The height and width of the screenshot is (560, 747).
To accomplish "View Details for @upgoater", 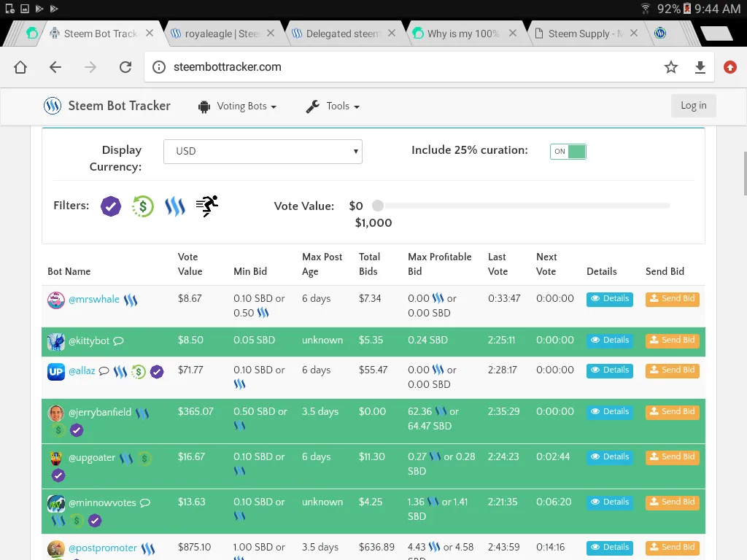I will (610, 457).
